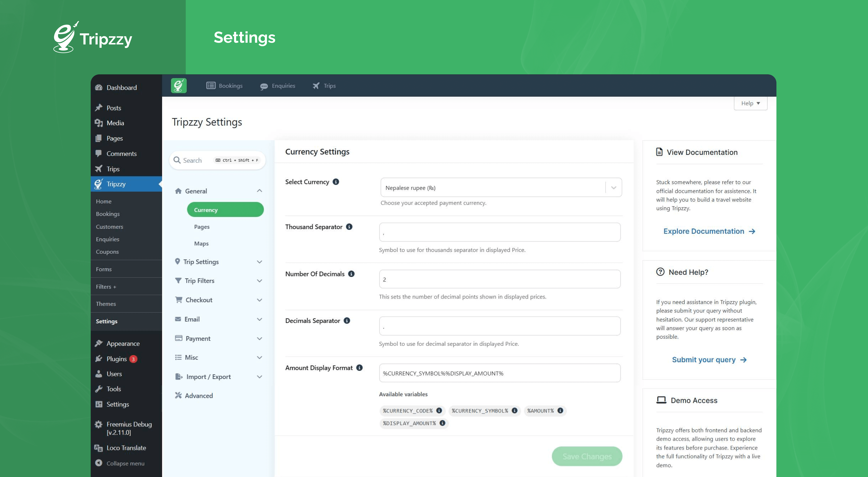The height and width of the screenshot is (477, 868).
Task: Expand the Payment section
Action: (218, 338)
